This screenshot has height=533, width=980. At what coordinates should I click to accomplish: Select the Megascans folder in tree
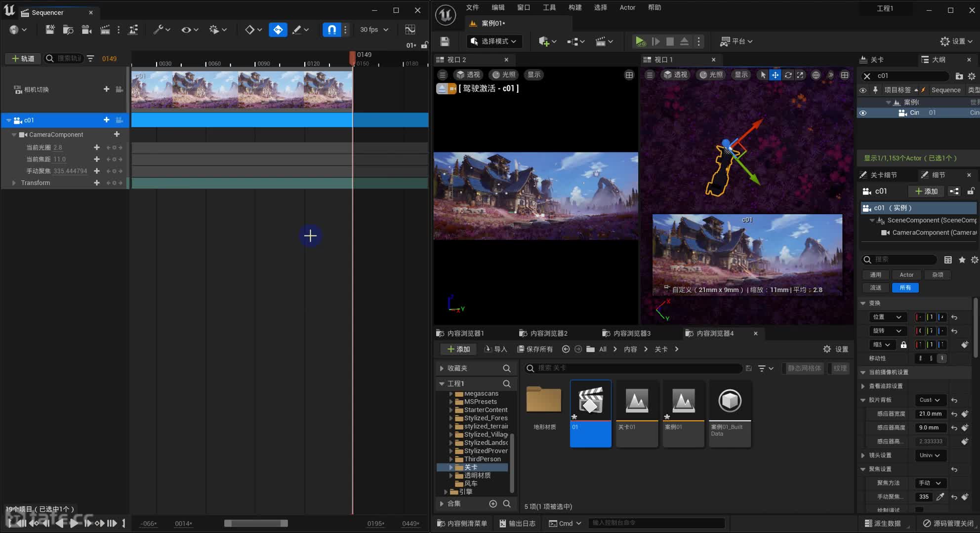point(481,394)
